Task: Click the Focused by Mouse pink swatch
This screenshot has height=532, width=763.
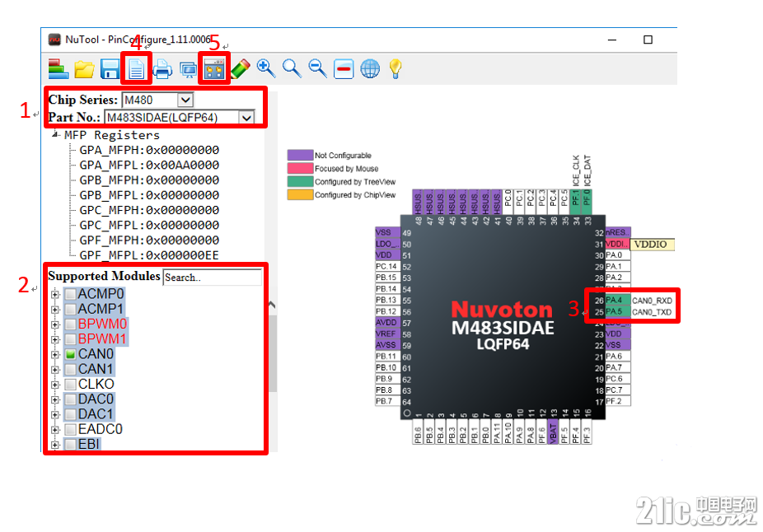Action: (300, 168)
